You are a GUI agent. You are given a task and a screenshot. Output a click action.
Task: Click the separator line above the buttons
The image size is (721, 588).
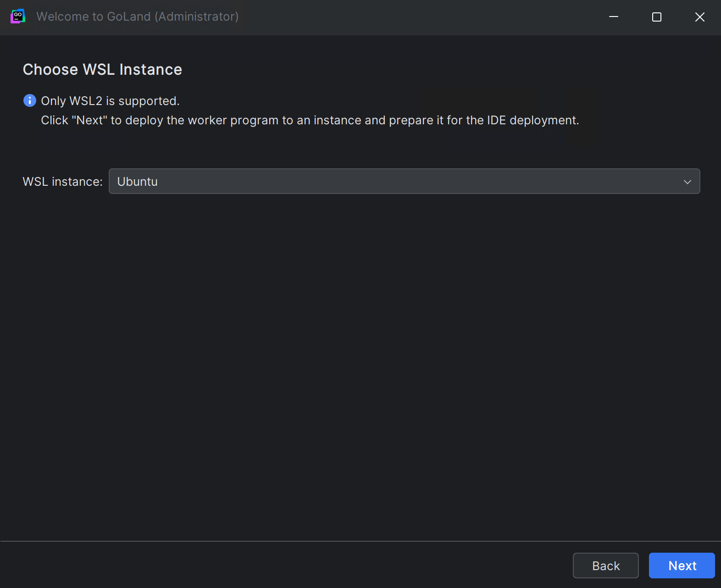360,541
